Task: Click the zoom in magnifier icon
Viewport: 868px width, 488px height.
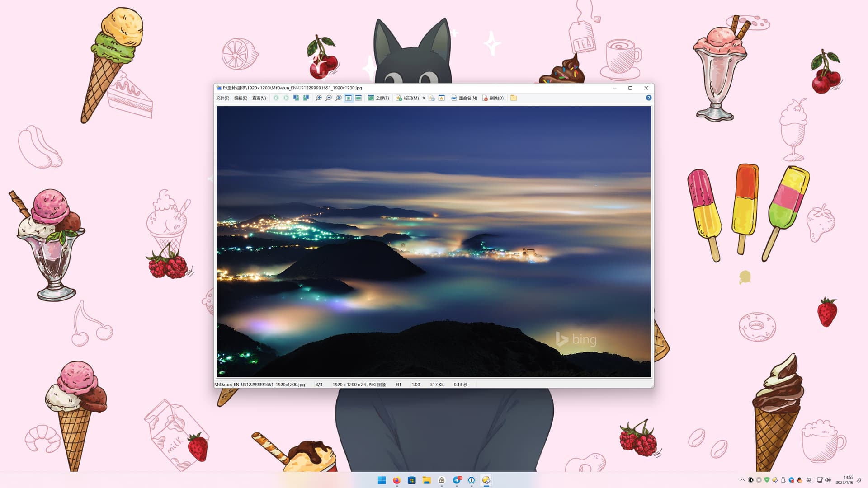Action: 318,98
